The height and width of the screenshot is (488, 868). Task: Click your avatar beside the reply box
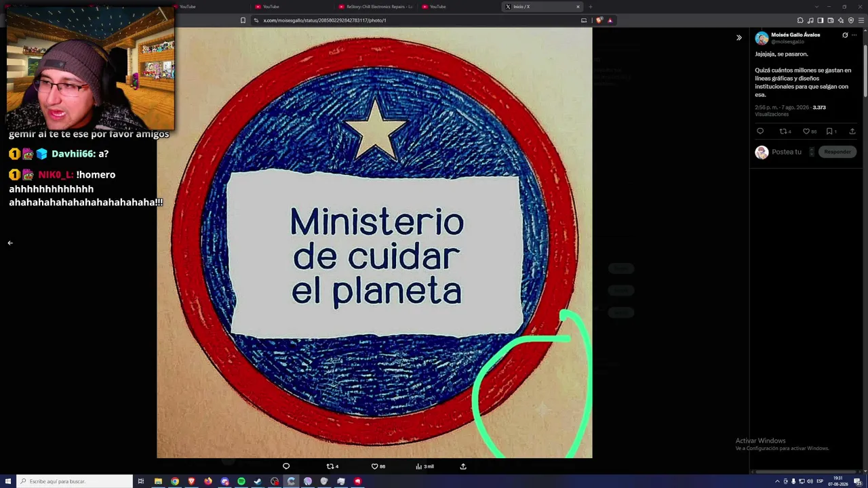coord(762,152)
